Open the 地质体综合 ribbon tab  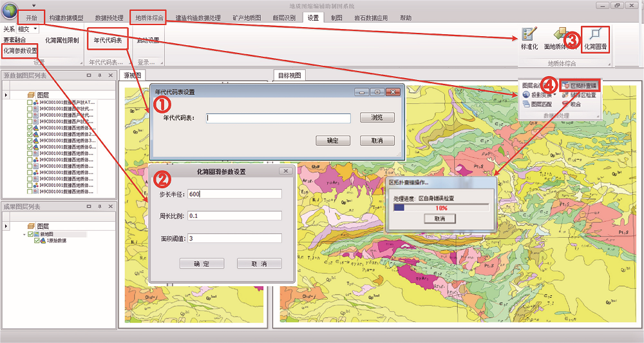tap(148, 17)
